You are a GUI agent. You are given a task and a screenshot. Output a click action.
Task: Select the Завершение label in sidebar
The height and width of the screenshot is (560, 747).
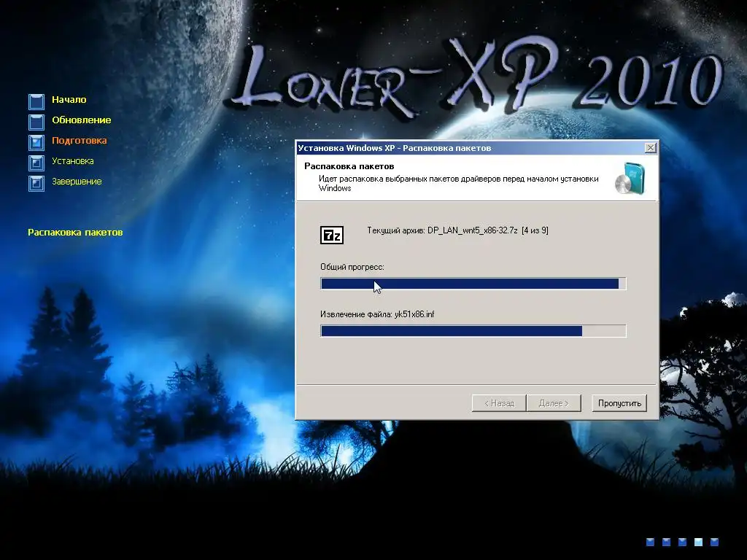click(x=77, y=182)
